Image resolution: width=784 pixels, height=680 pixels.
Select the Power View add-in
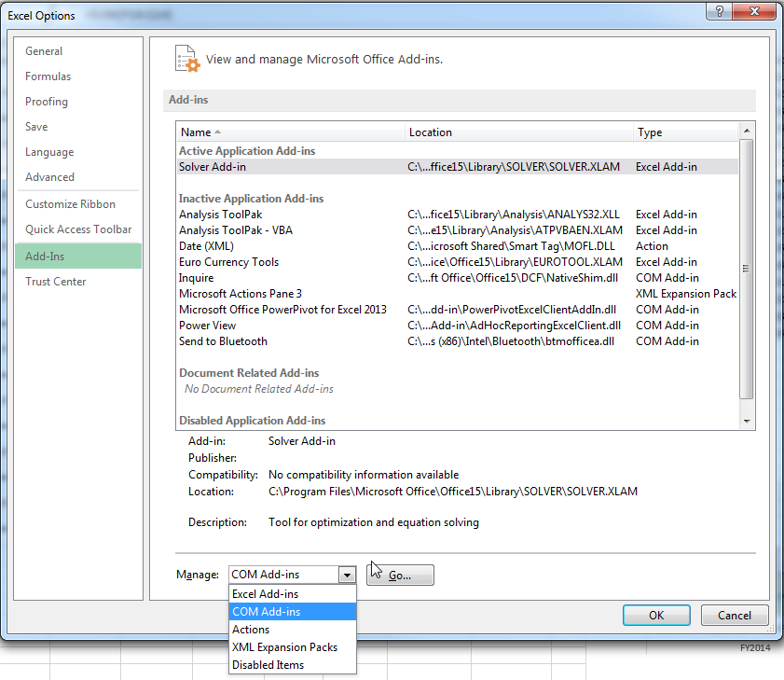coord(458,326)
